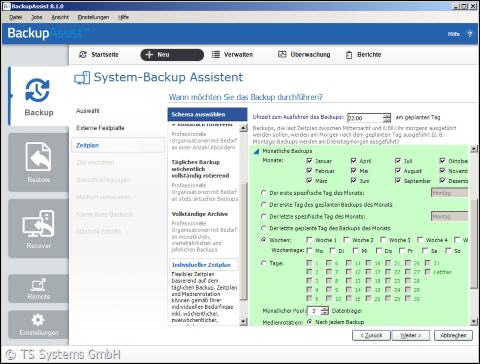Click the Schema auswählen header

(x=207, y=114)
